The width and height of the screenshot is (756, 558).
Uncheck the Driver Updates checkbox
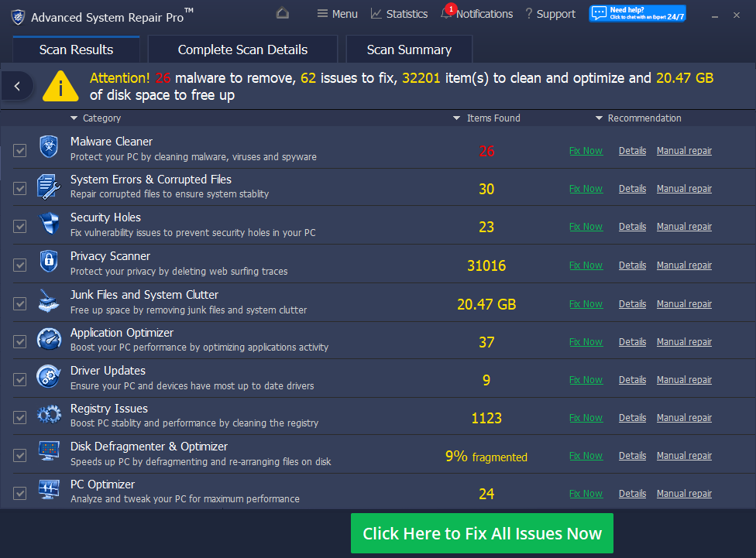coord(20,380)
